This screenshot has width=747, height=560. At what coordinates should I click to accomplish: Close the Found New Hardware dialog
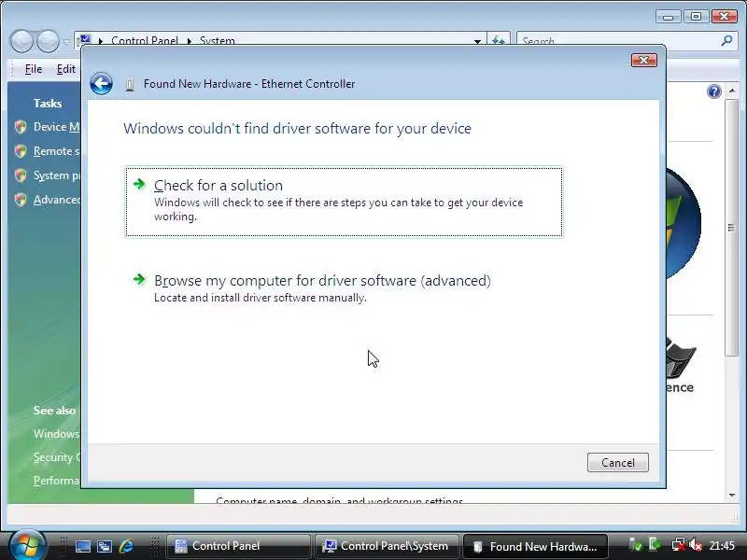(x=643, y=60)
